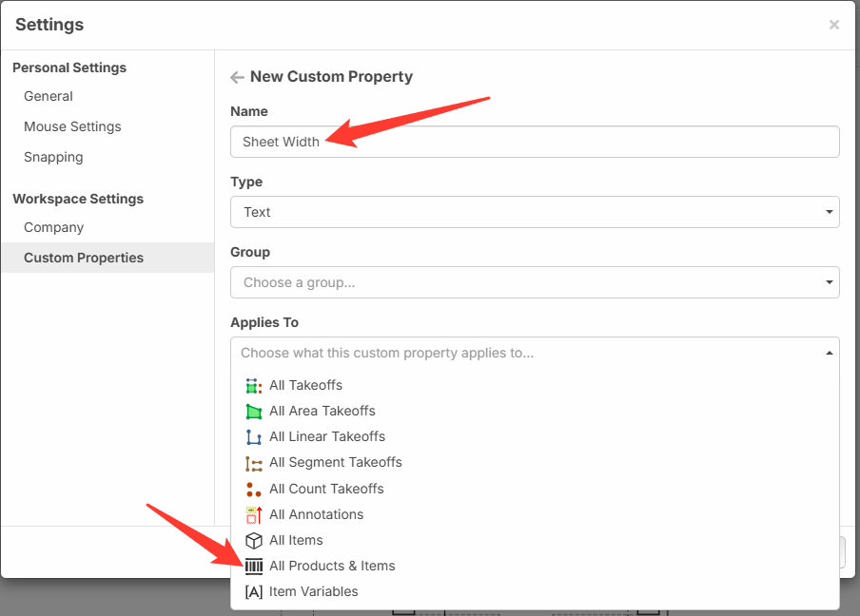This screenshot has width=860, height=616.
Task: Open the Type dropdown showing Text
Action: coord(534,212)
